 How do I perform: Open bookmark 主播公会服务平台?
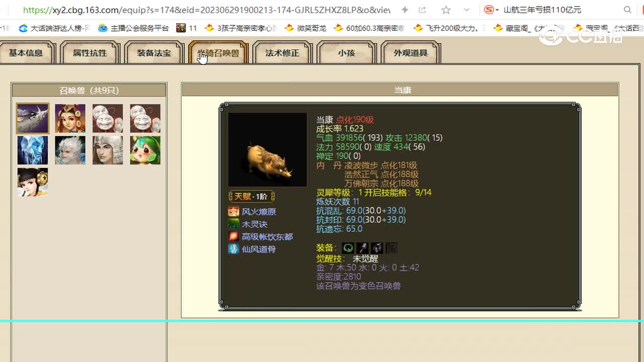point(133,28)
